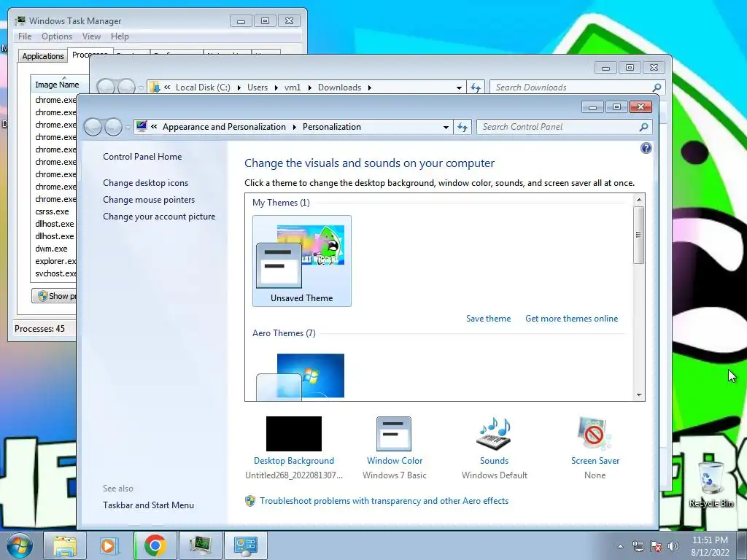Click Show processes button in Task Manager
747x560 pixels.
click(x=54, y=296)
